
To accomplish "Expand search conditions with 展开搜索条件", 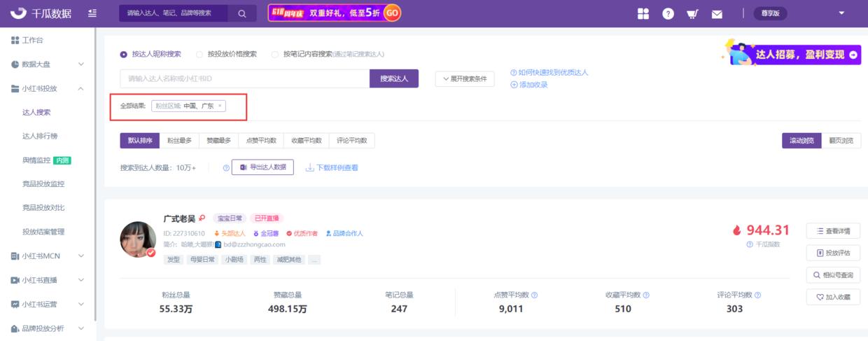I will click(465, 78).
